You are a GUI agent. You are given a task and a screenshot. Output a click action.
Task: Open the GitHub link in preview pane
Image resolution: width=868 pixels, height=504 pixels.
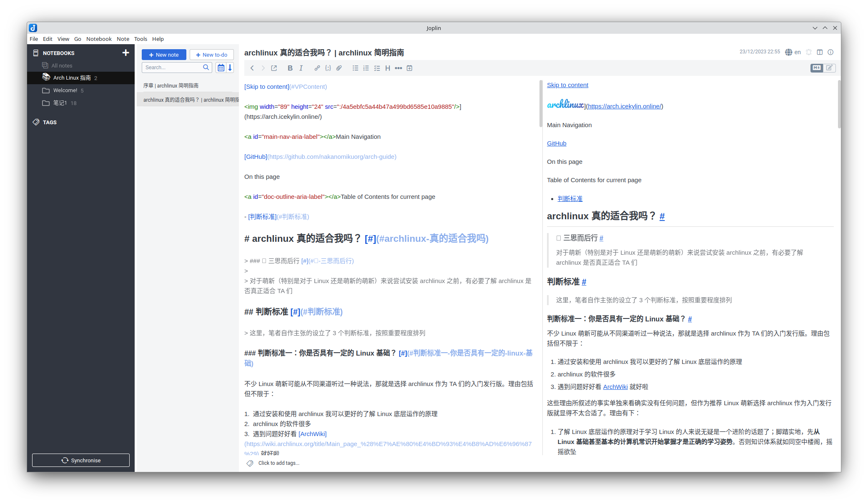(x=557, y=143)
